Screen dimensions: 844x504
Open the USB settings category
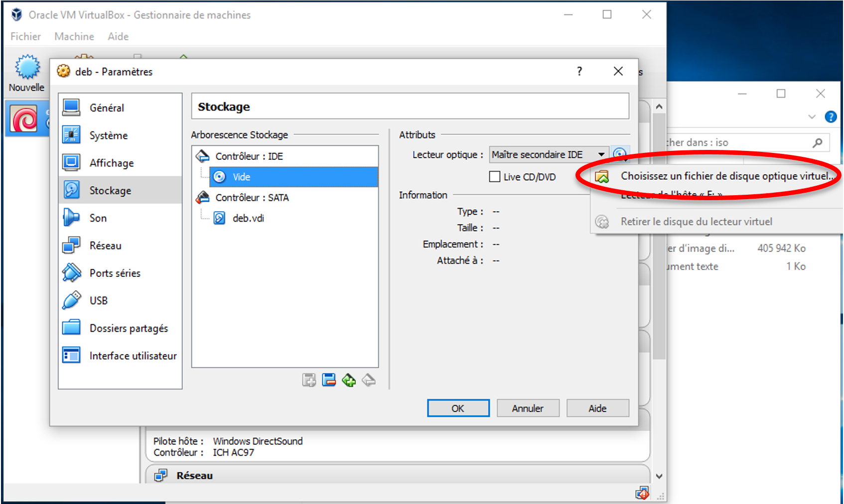(x=120, y=300)
